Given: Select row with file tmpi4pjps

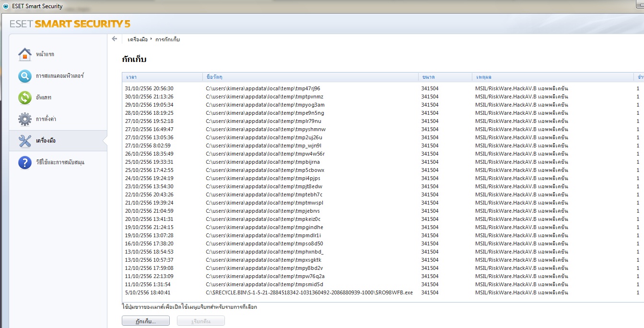Looking at the screenshot, I should point(383,178).
